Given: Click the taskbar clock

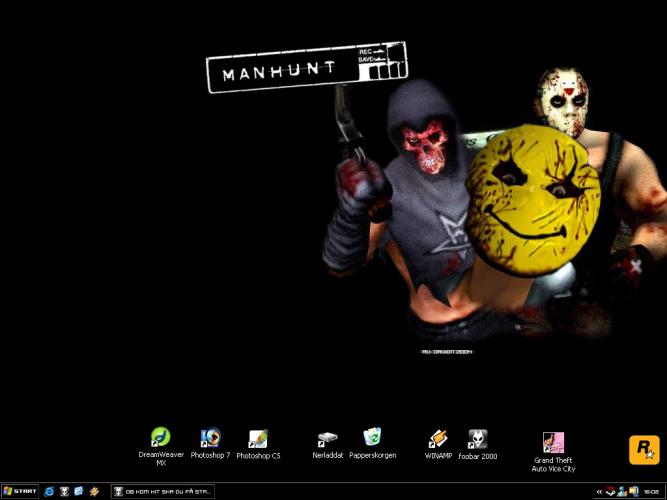Looking at the screenshot, I should point(652,491).
